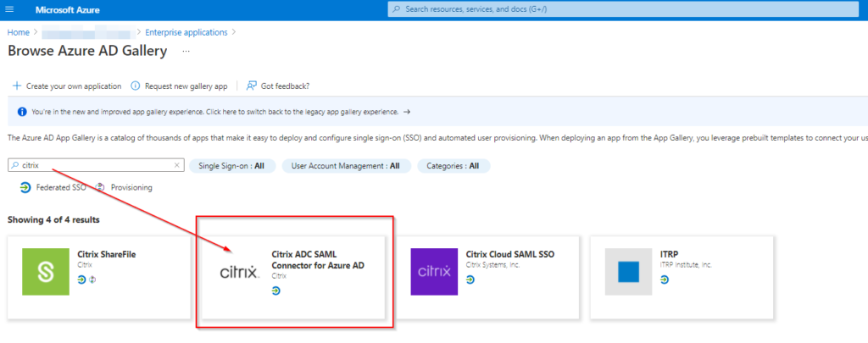The height and width of the screenshot is (343, 868).
Task: Click 'Citrix Systems, Inc.' publisher text
Action: 492,265
